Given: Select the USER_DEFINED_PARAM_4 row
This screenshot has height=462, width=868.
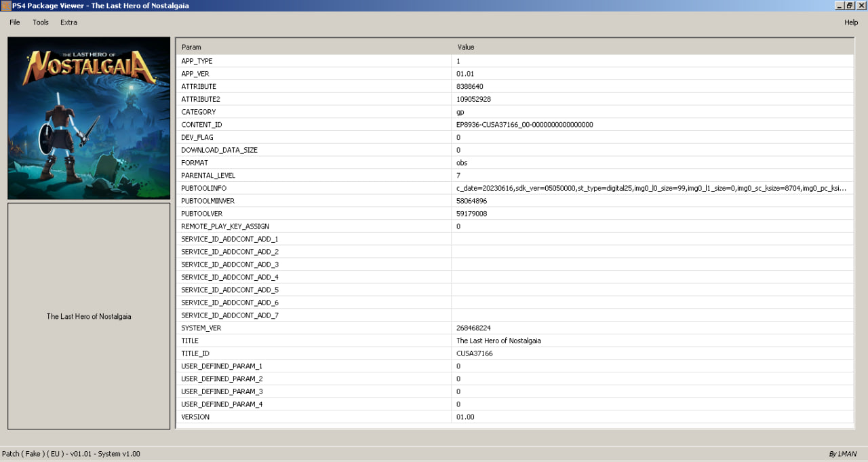Looking at the screenshot, I should pos(515,404).
